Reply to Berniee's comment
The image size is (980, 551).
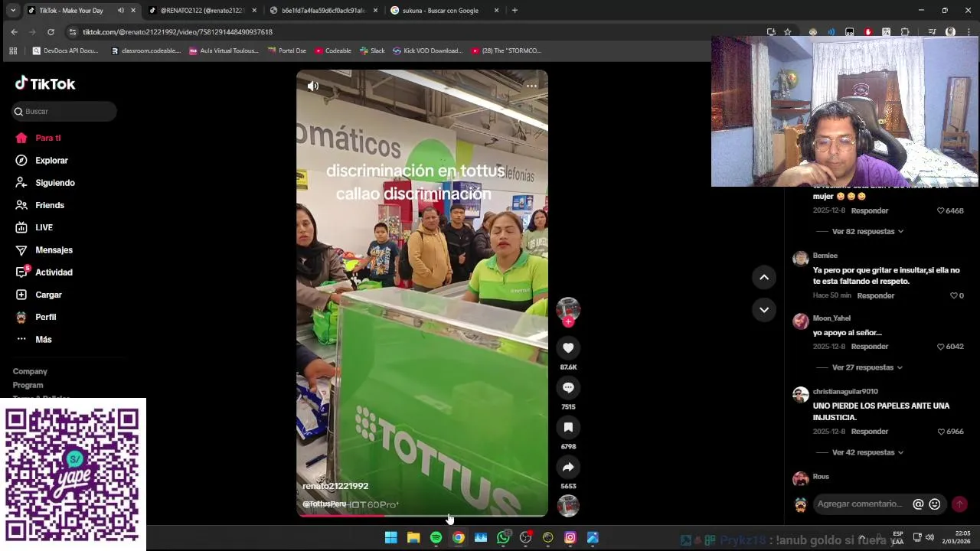(876, 295)
